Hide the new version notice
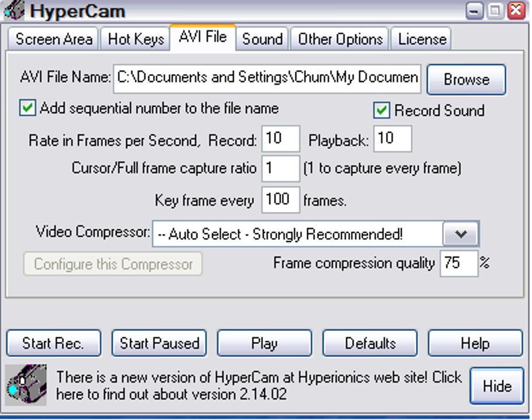The height and width of the screenshot is (420, 532). (x=497, y=386)
